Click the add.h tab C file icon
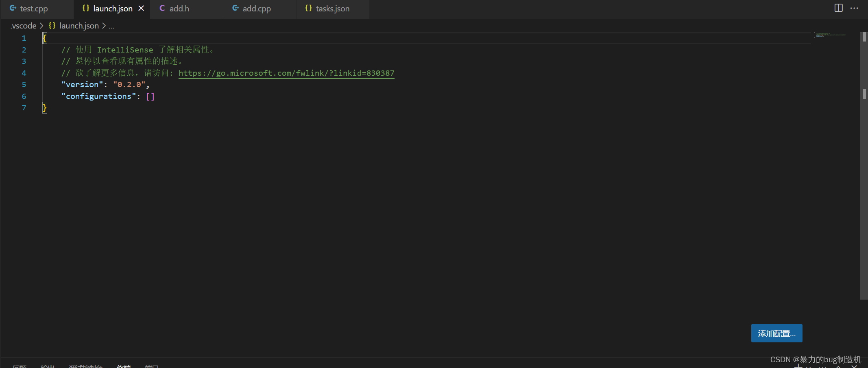Screen dimensions: 868x368 (162, 8)
